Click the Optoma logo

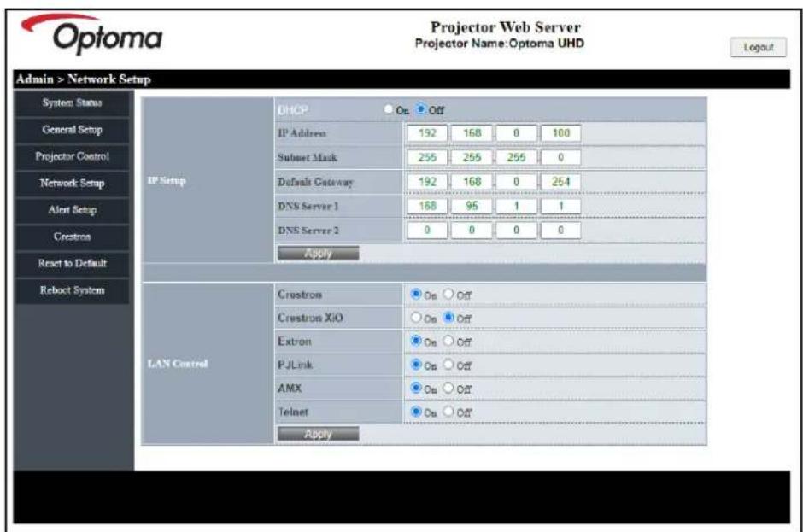pos(92,33)
